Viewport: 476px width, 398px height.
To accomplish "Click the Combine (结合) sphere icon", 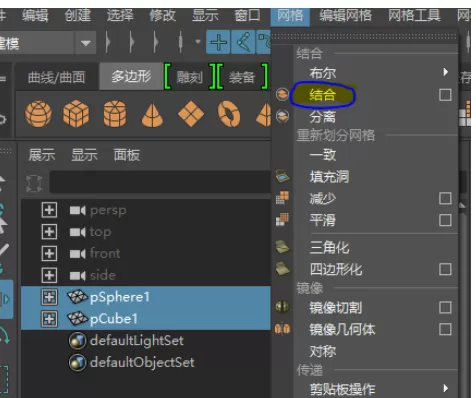I will (x=282, y=94).
